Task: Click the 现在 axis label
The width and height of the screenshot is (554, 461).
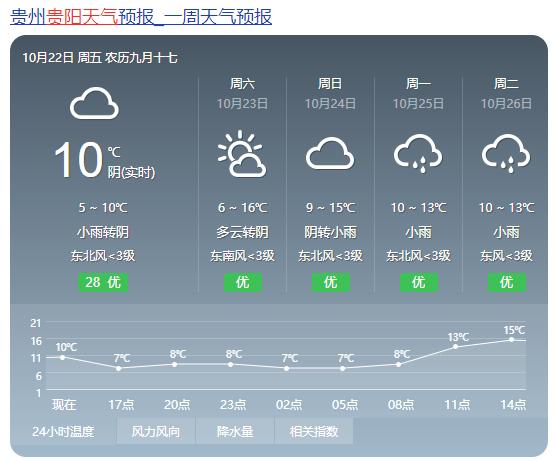Action: [64, 404]
